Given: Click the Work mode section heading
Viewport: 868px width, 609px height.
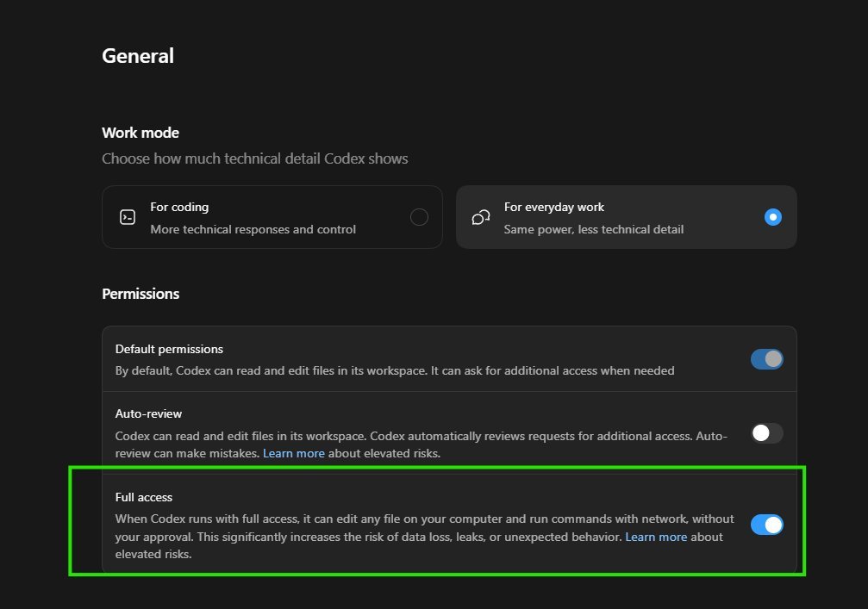Looking at the screenshot, I should click(x=140, y=133).
